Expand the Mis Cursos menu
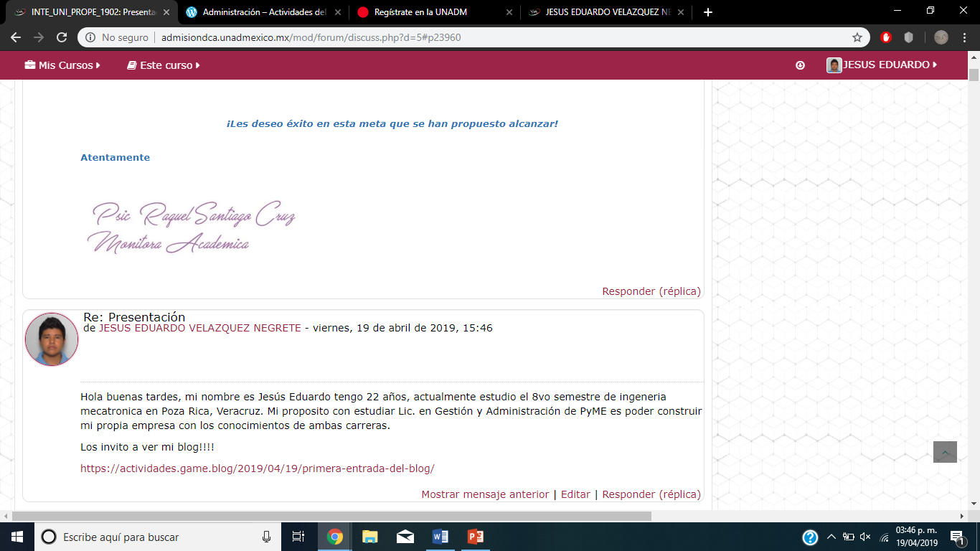The width and height of the screenshot is (980, 551). pyautogui.click(x=62, y=65)
